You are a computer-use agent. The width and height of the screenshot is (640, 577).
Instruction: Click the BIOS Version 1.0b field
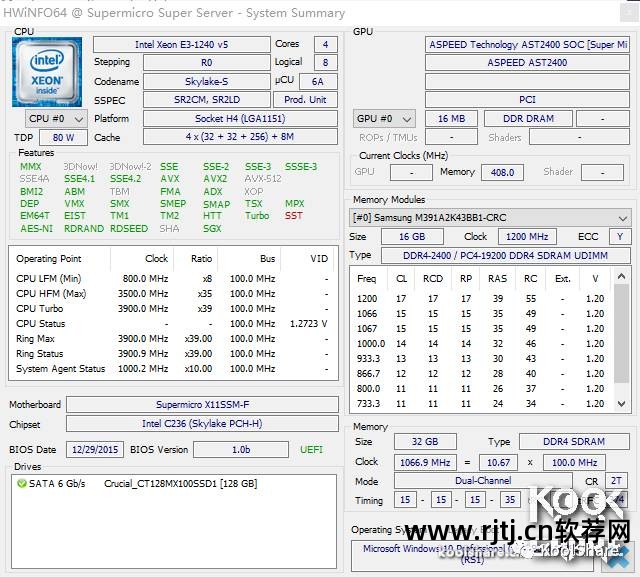(x=241, y=450)
